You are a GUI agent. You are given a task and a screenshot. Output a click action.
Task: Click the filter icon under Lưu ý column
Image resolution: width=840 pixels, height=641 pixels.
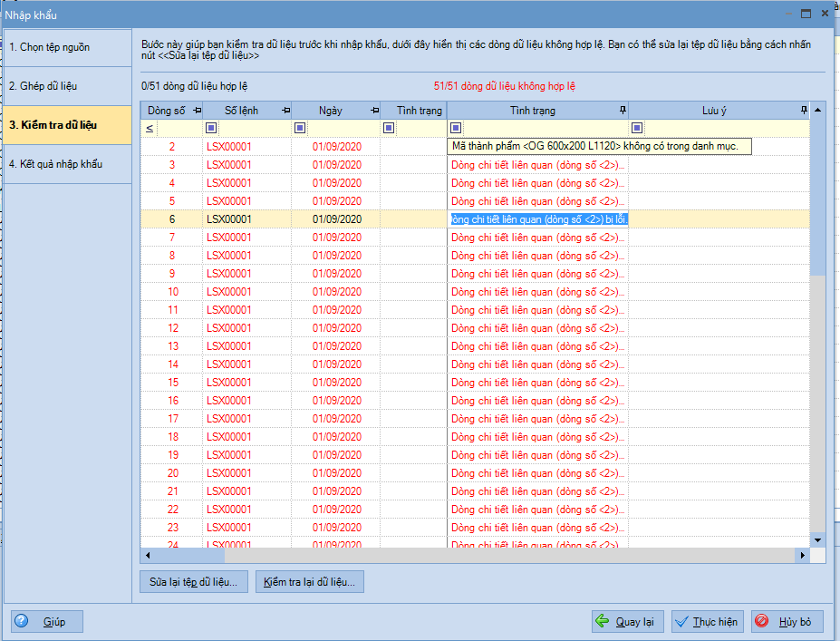click(637, 129)
